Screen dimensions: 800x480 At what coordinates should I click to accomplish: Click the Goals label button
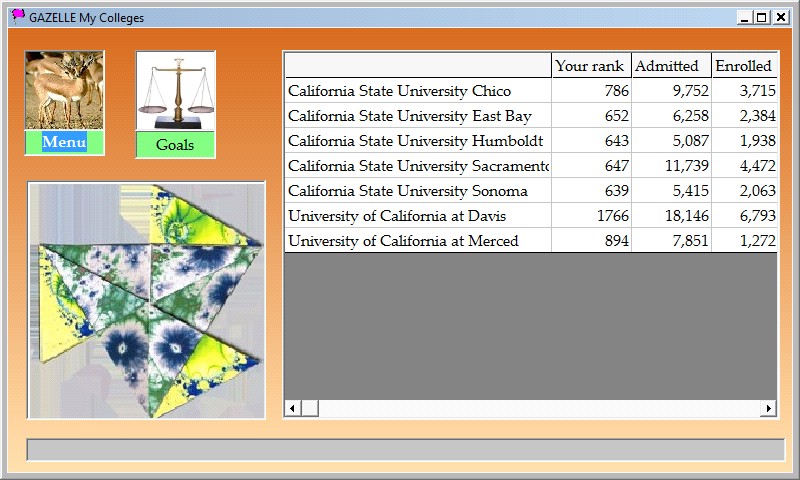[x=175, y=145]
